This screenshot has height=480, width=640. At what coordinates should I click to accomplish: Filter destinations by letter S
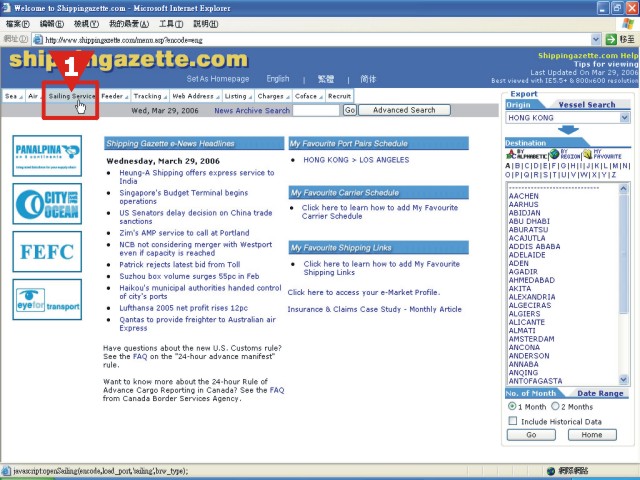pyautogui.click(x=545, y=175)
